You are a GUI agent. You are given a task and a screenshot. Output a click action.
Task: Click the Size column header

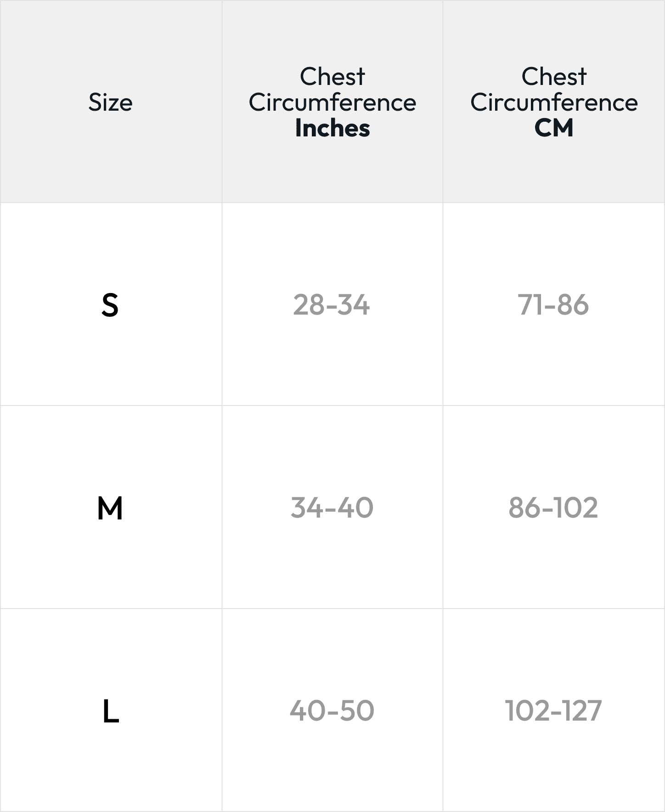click(110, 102)
